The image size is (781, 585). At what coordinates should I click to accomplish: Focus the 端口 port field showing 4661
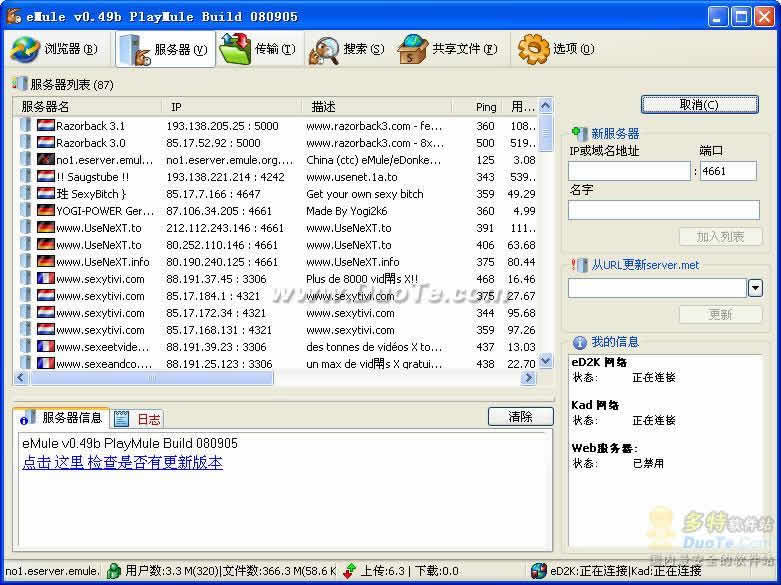click(x=728, y=171)
